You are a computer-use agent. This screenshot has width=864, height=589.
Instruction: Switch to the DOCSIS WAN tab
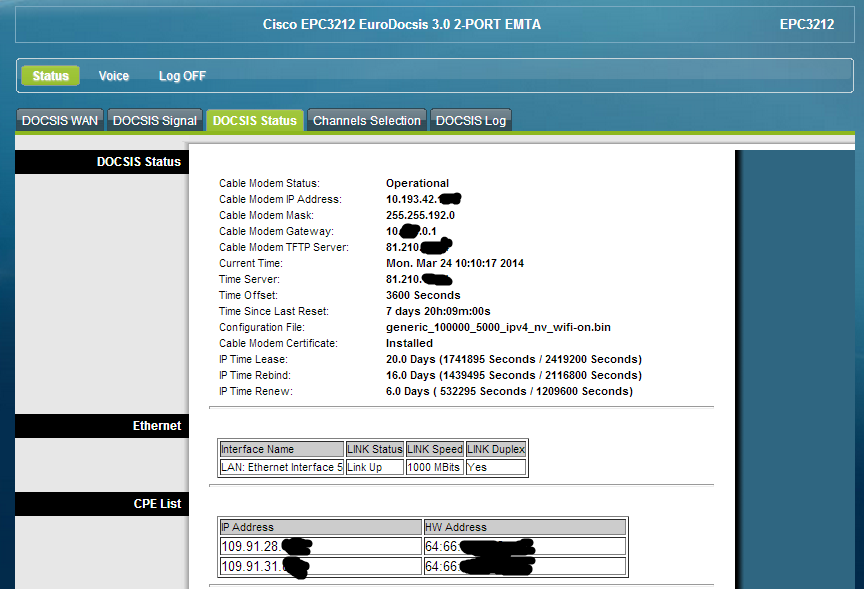(x=60, y=121)
